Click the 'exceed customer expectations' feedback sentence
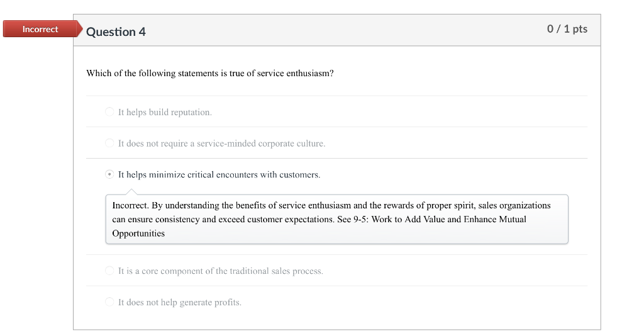The height and width of the screenshot is (333, 644). [x=270, y=220]
